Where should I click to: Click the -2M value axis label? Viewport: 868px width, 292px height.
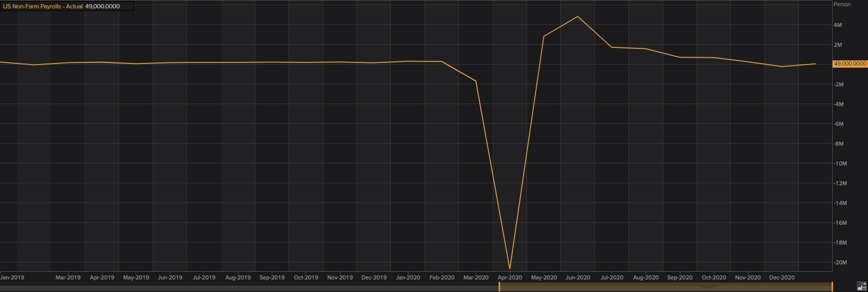tap(839, 84)
